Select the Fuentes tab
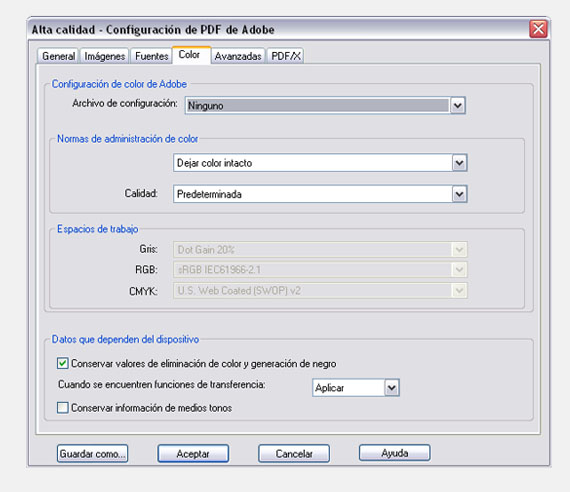The height and width of the screenshot is (492, 570). [x=151, y=56]
